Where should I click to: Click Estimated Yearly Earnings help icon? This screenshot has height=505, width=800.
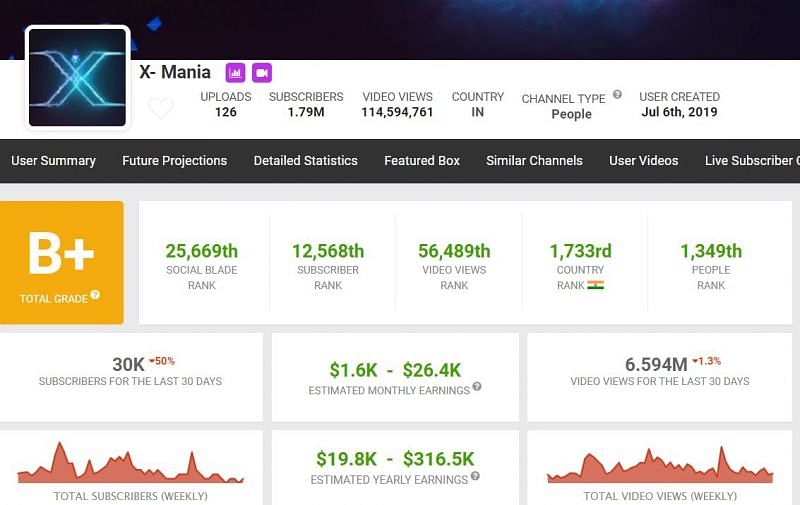[475, 476]
